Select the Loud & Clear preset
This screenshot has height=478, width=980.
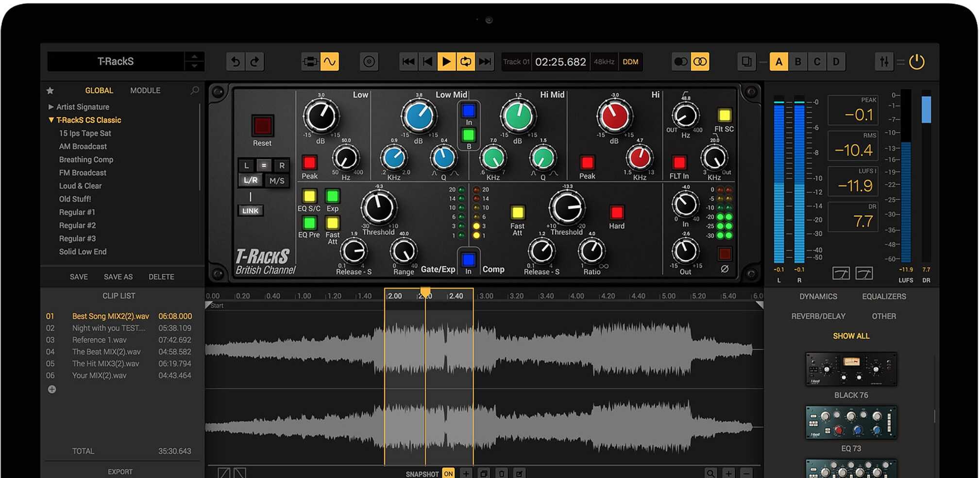pyautogui.click(x=80, y=186)
